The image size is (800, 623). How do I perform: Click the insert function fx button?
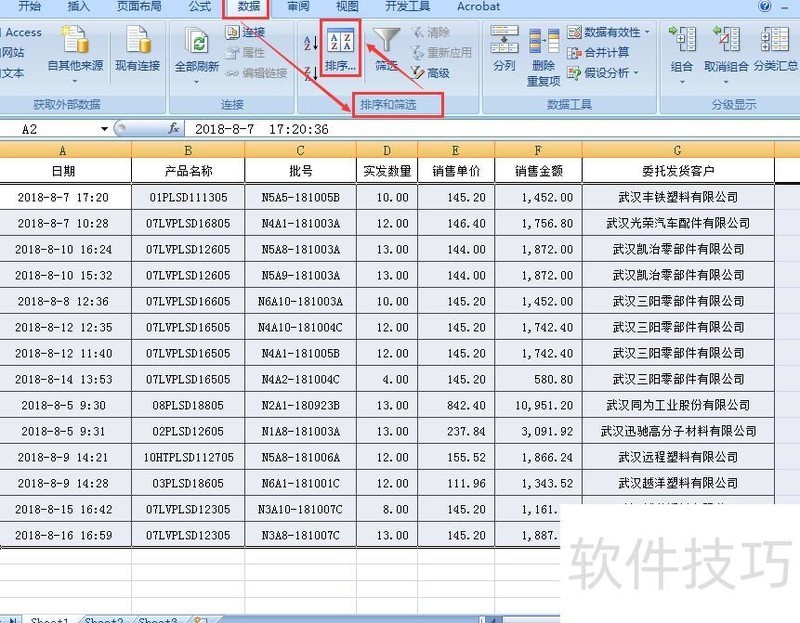pos(173,129)
